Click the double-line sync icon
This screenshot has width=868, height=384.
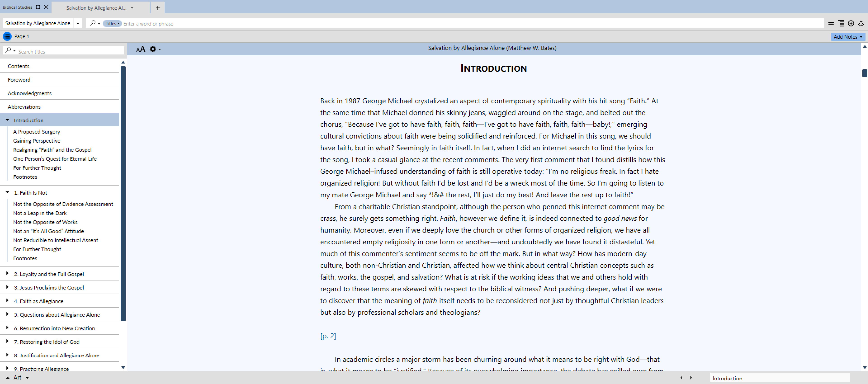click(x=831, y=23)
